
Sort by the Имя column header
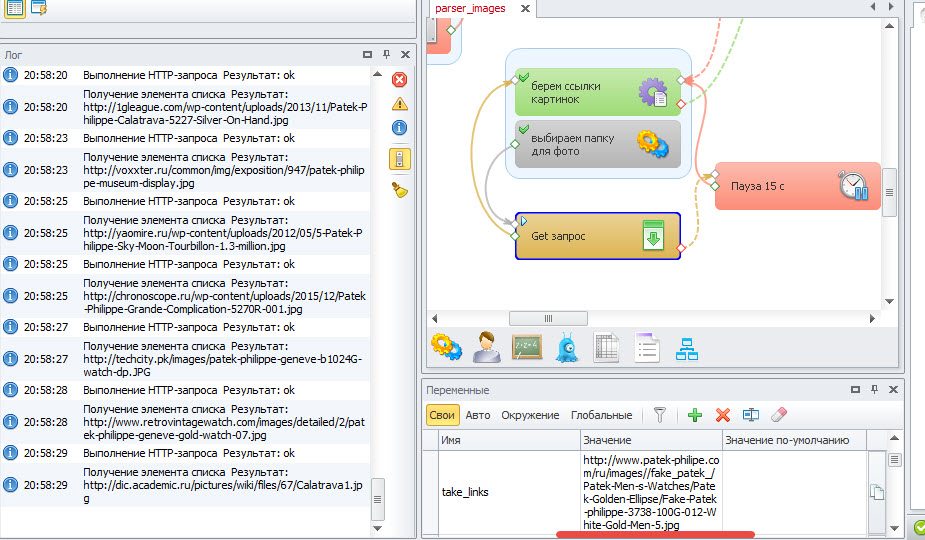pyautogui.click(x=509, y=440)
